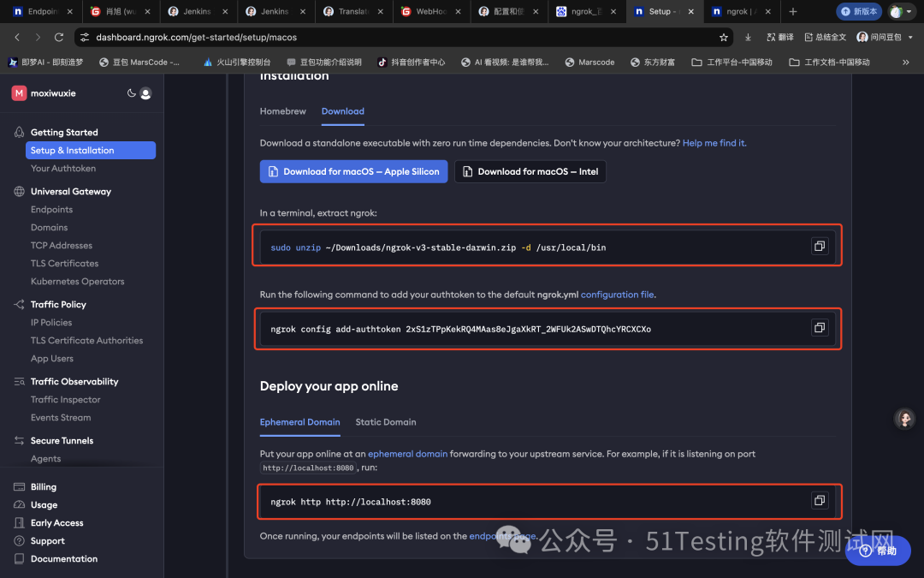The height and width of the screenshot is (578, 924).
Task: Open browser downloads icon
Action: point(748,37)
